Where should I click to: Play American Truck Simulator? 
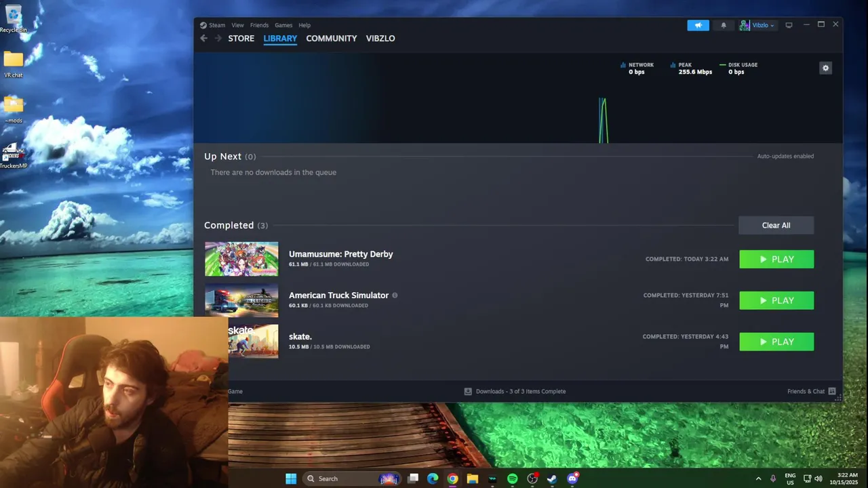pyautogui.click(x=776, y=300)
